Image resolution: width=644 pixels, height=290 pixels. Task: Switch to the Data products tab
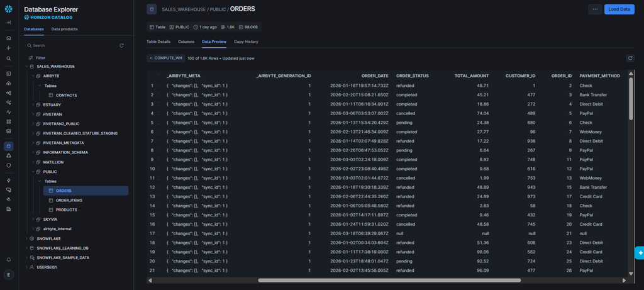[x=65, y=29]
